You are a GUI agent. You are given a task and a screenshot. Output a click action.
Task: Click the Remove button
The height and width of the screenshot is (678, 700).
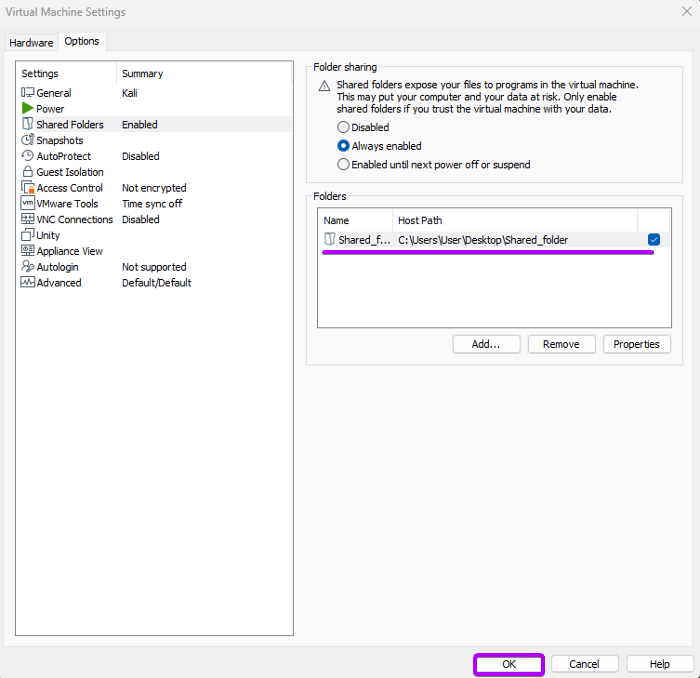point(561,344)
